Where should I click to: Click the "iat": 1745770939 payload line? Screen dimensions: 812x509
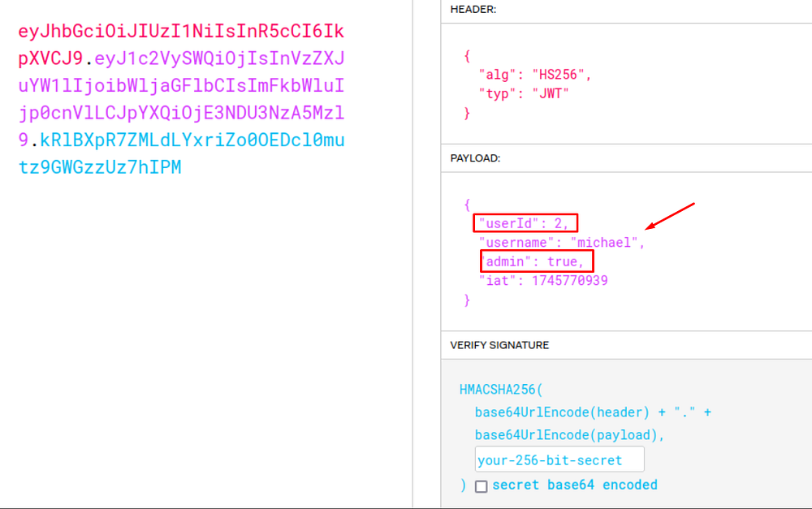543,281
